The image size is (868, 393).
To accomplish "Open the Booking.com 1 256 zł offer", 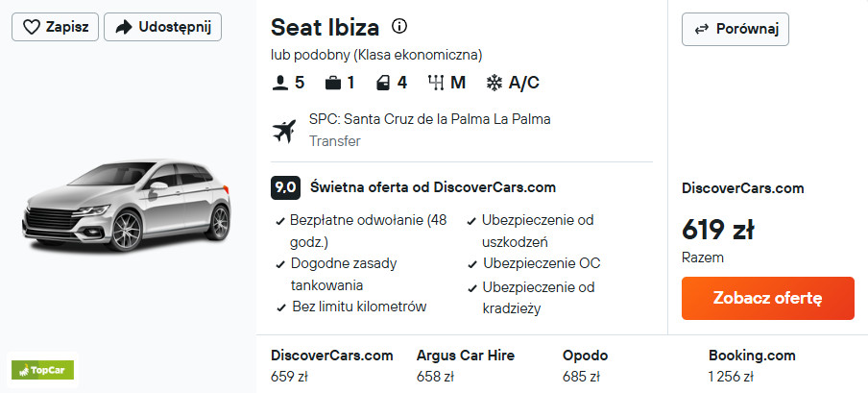I will coord(752,365).
